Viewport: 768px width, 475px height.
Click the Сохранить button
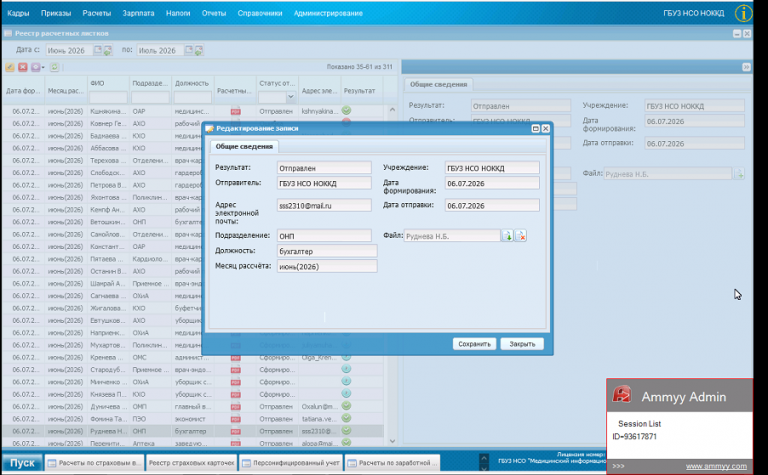pyautogui.click(x=474, y=344)
